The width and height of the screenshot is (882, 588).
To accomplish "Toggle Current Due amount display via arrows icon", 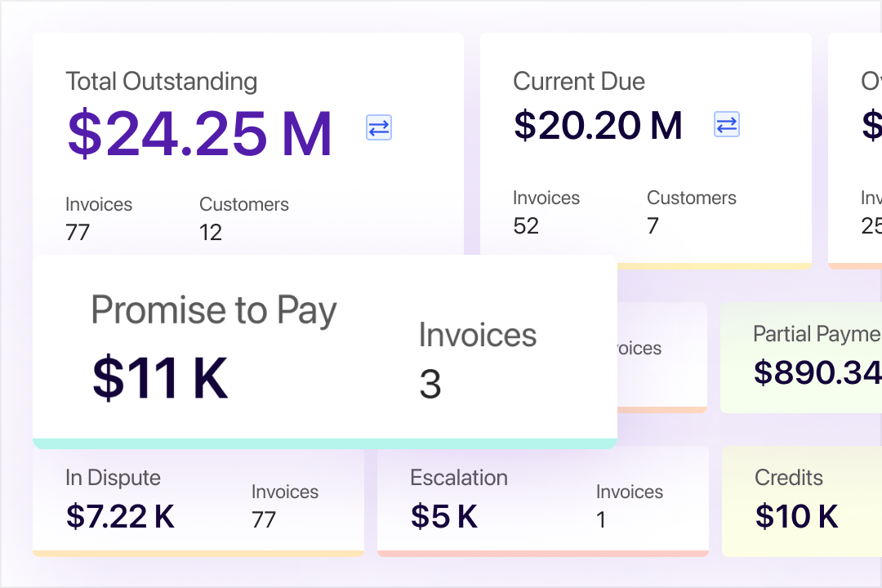I will (x=726, y=124).
